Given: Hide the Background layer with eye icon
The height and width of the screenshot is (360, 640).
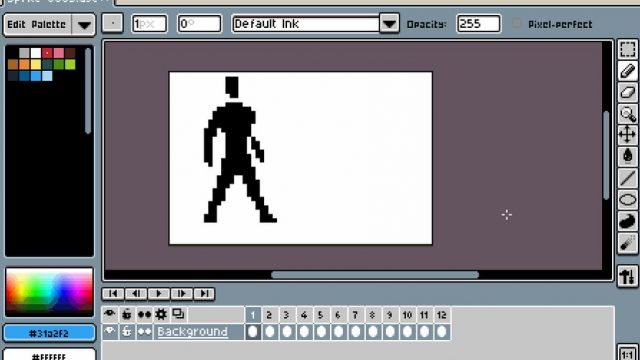Looking at the screenshot, I should click(109, 331).
